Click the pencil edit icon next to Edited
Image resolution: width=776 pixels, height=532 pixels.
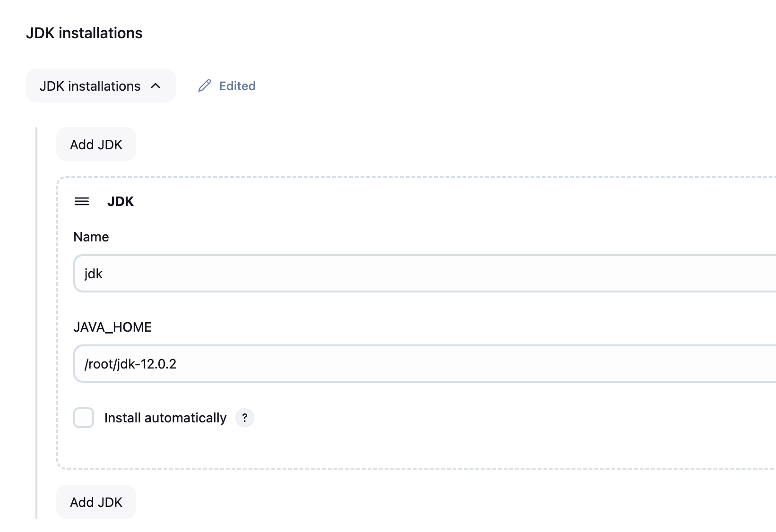[204, 86]
